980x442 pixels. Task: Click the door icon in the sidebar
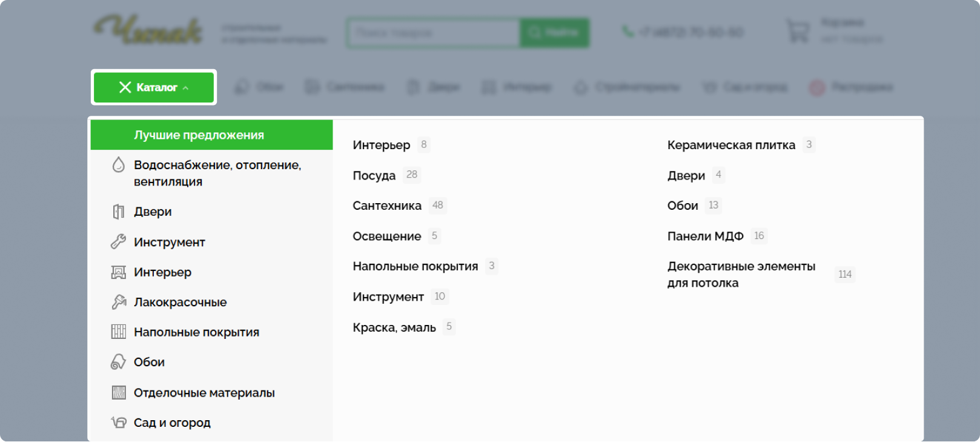pyautogui.click(x=119, y=212)
